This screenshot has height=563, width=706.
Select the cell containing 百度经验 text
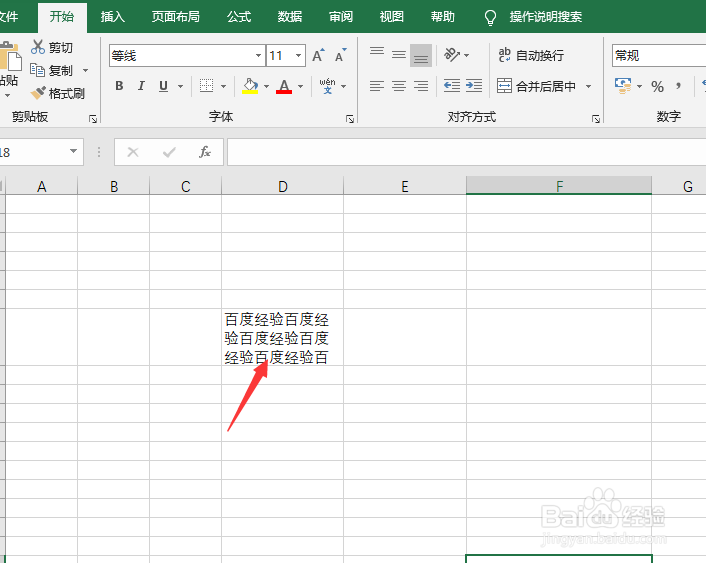(282, 337)
